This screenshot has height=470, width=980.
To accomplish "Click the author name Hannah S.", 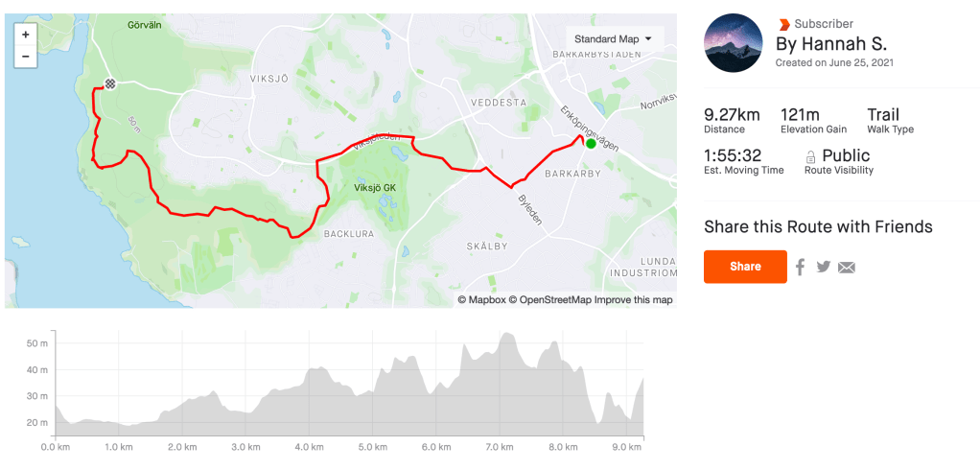I will click(x=829, y=44).
